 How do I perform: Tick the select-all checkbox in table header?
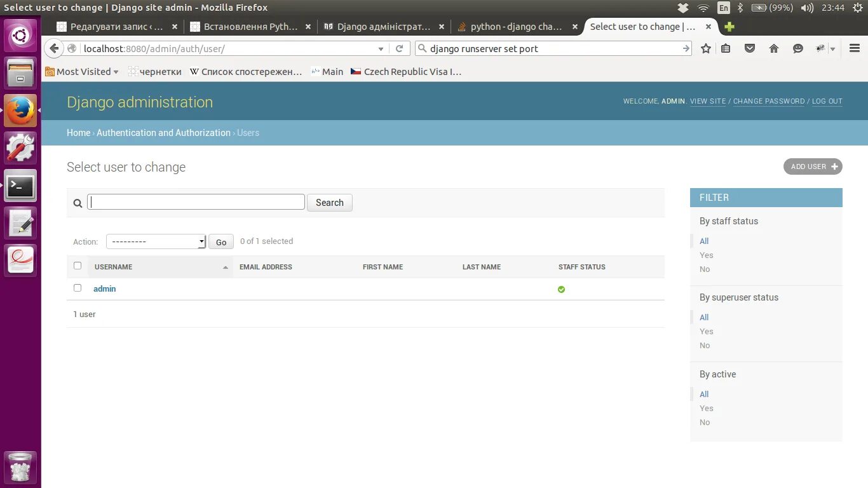(x=78, y=266)
